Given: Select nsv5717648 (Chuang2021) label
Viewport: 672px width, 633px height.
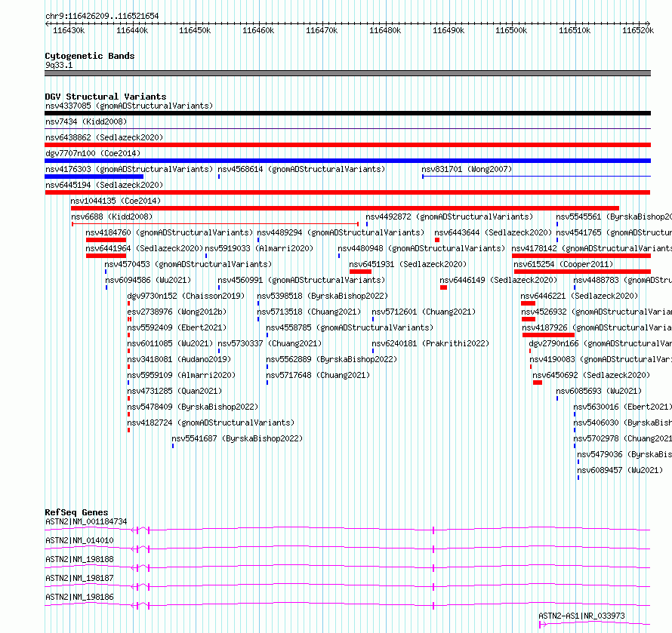Looking at the screenshot, I should [318, 375].
